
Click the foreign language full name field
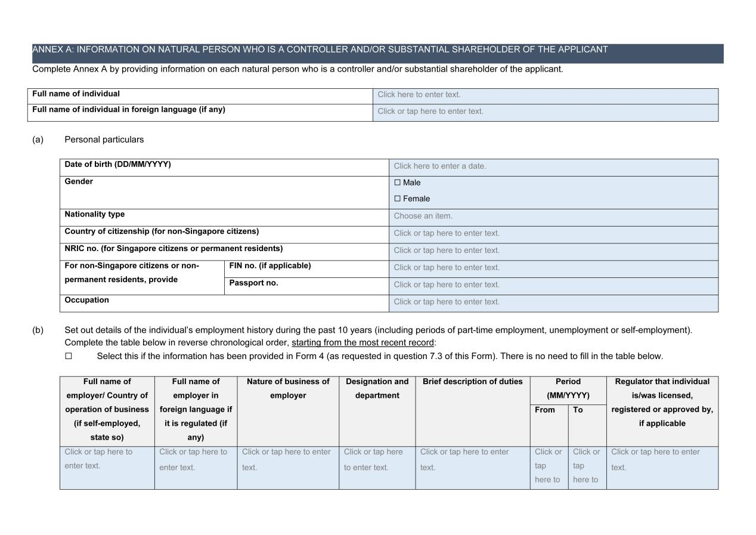[x=545, y=112]
